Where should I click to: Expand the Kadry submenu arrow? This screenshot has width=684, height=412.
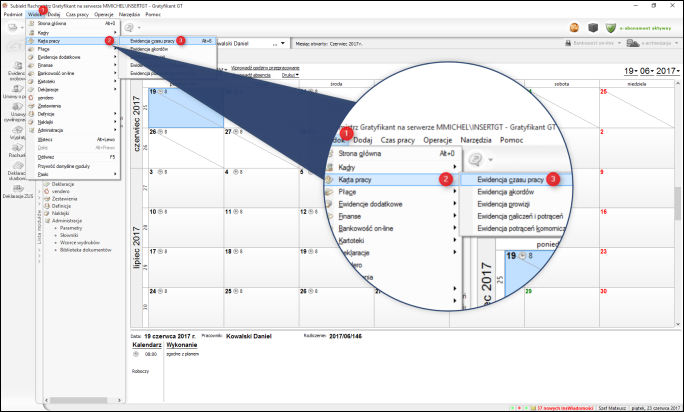pos(115,33)
